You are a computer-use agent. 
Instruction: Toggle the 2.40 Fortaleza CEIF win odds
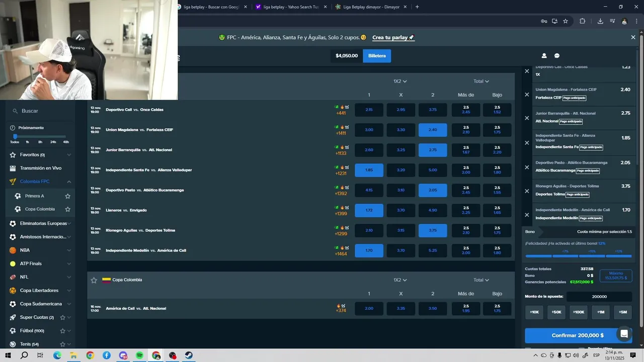pyautogui.click(x=433, y=130)
